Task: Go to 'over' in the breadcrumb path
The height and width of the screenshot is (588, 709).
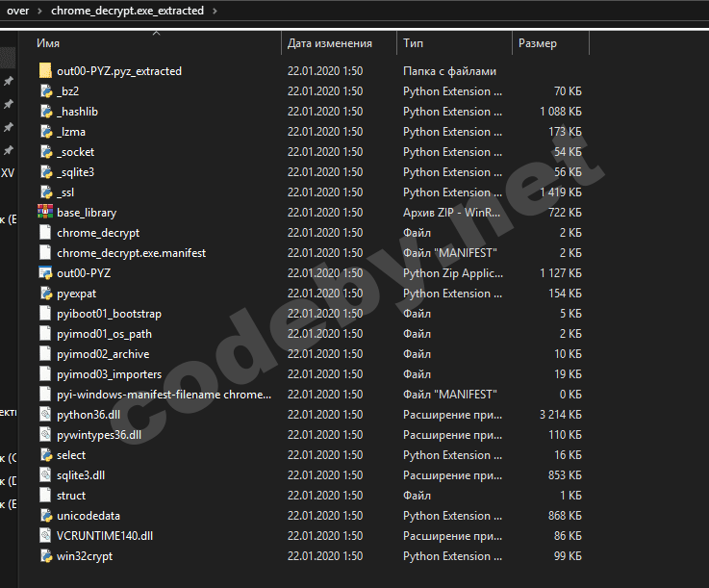Action: point(17,11)
